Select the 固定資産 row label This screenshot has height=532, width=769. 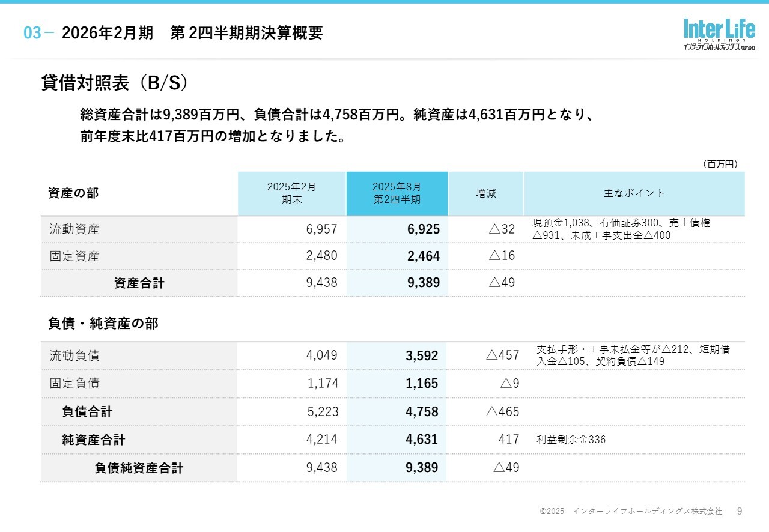74,256
